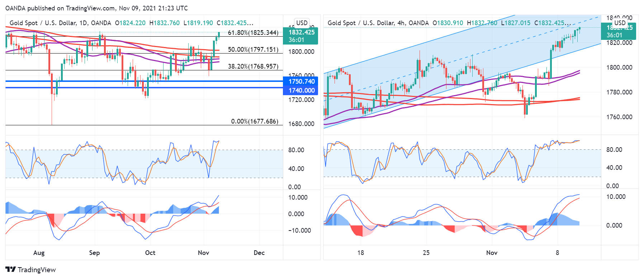
Task: Click the 1800.000 price on daily chart axis
Action: [x=301, y=52]
